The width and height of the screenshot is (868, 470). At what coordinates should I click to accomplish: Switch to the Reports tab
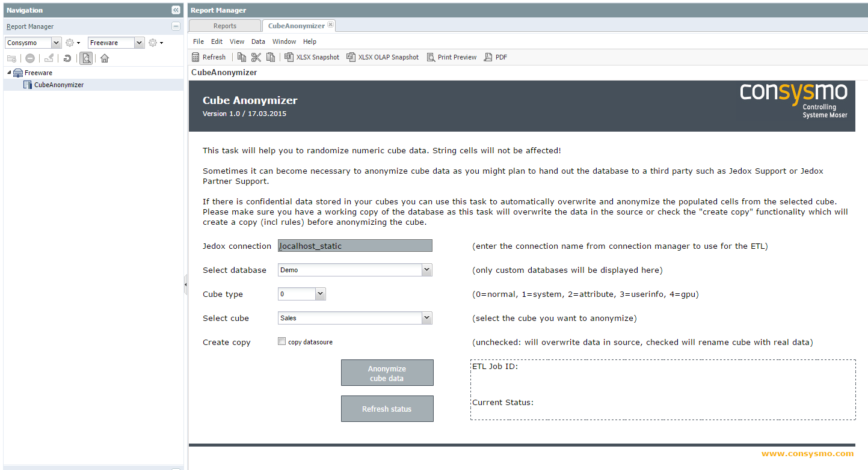click(225, 26)
